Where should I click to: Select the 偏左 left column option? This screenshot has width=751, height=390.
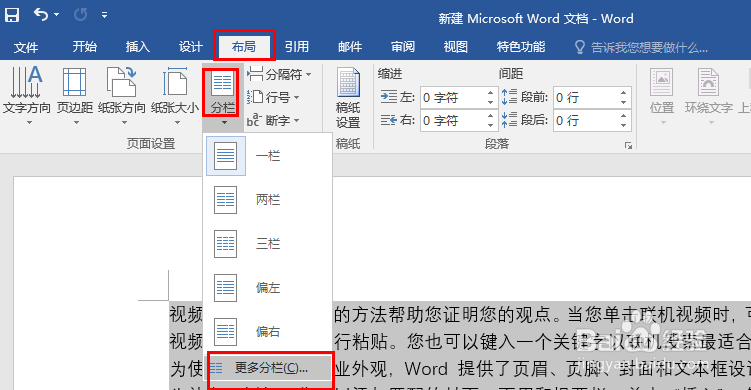268,287
